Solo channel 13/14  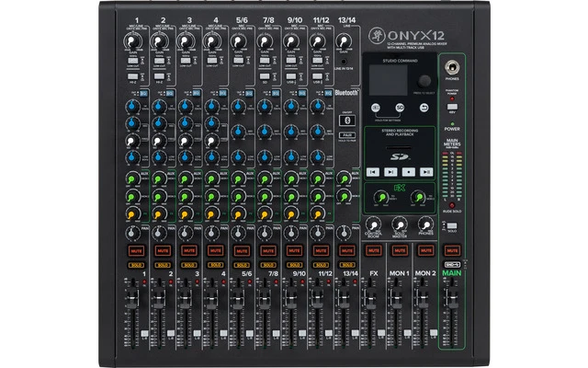pos(347,265)
